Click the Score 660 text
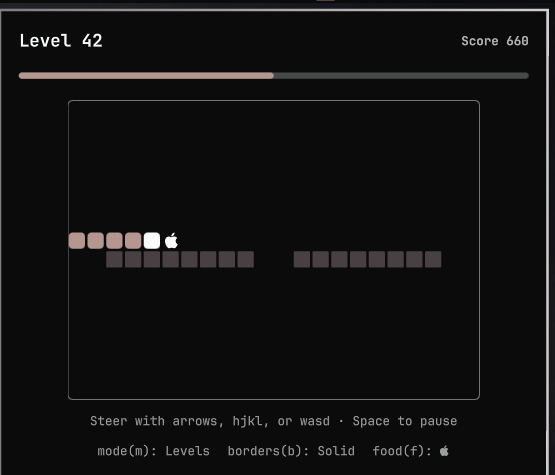This screenshot has width=555, height=475. 495,41
